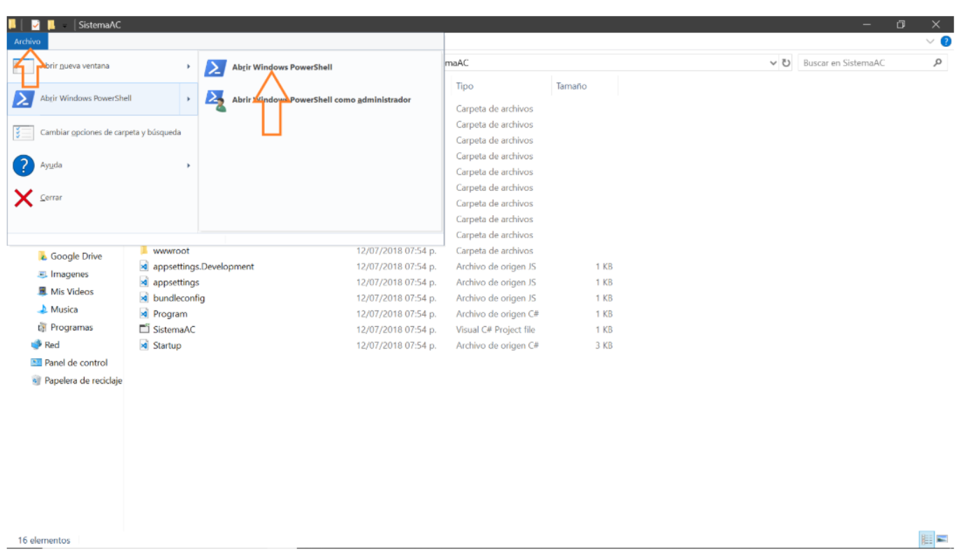Switch to details view in status bar
Screen dimensions: 980x556
927,539
